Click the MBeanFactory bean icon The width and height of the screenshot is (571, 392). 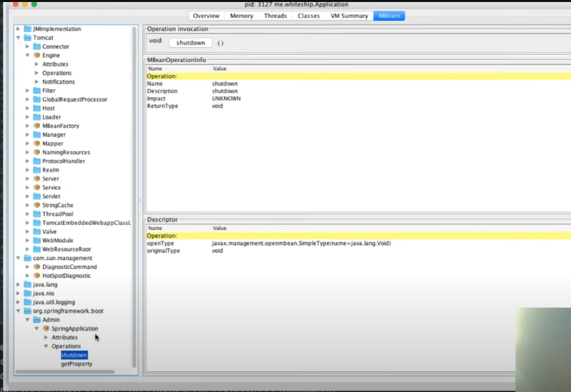coord(37,126)
